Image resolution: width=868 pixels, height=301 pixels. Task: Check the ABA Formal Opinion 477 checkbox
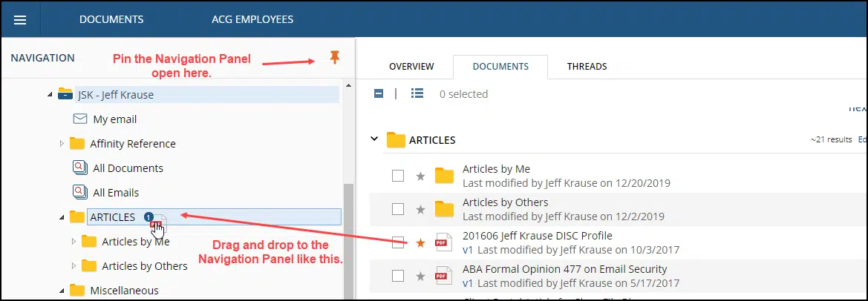coord(397,276)
